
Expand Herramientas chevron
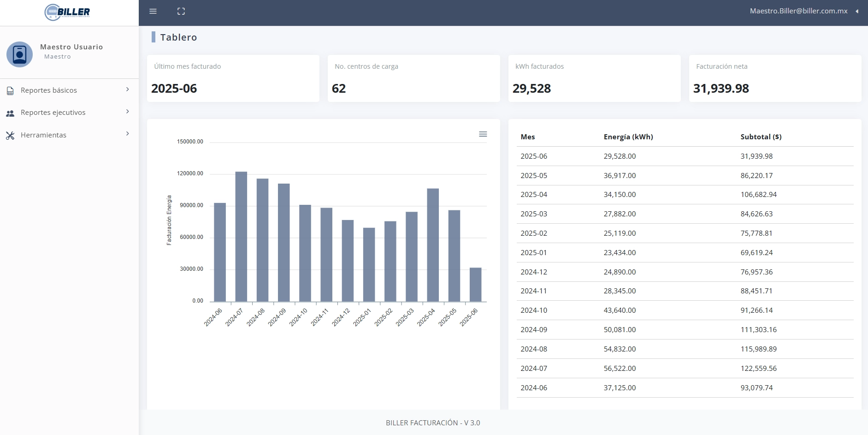point(128,134)
